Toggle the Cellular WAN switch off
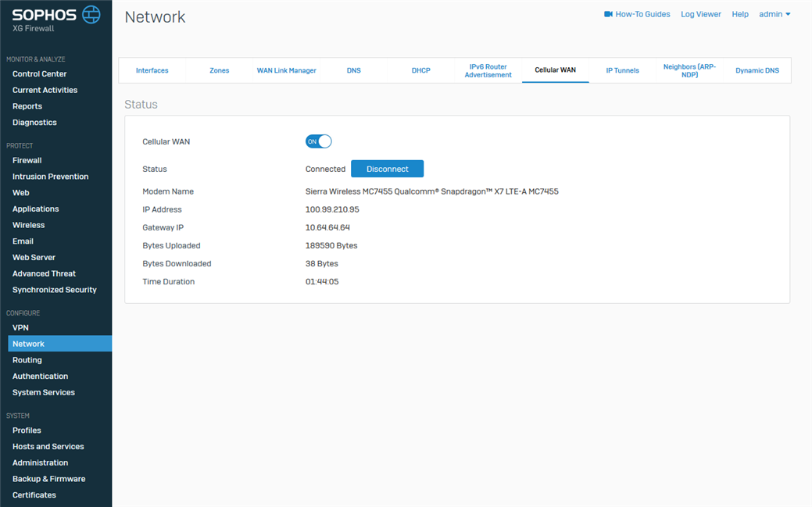 [319, 141]
